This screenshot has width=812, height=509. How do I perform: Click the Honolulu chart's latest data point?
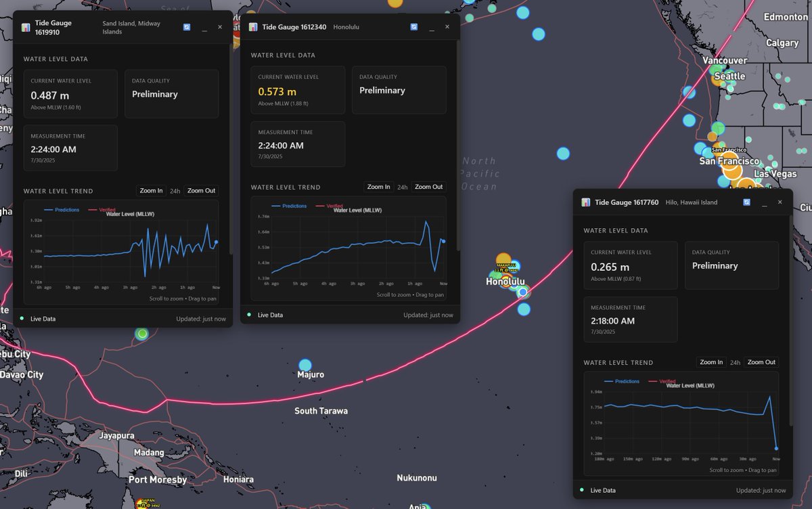click(x=443, y=240)
